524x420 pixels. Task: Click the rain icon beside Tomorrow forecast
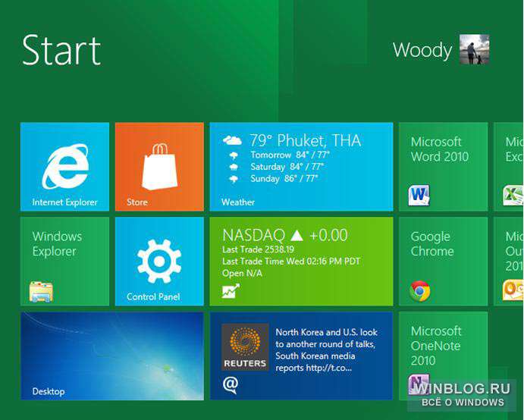(x=234, y=155)
